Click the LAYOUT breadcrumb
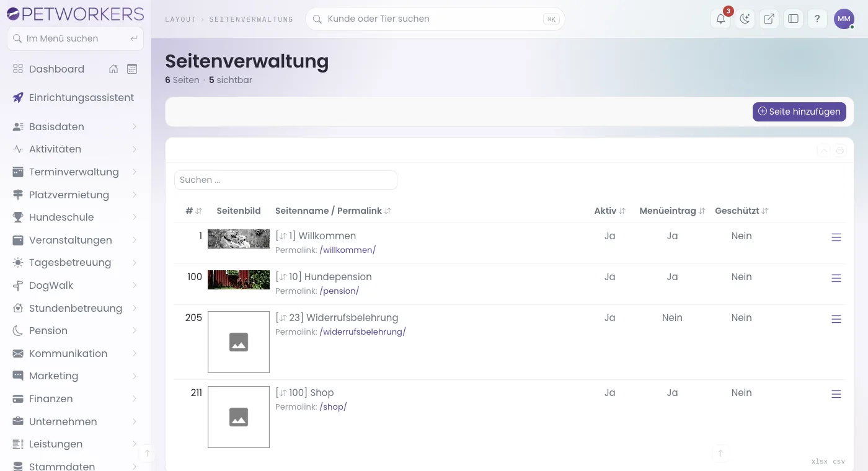The image size is (868, 471). point(180,19)
